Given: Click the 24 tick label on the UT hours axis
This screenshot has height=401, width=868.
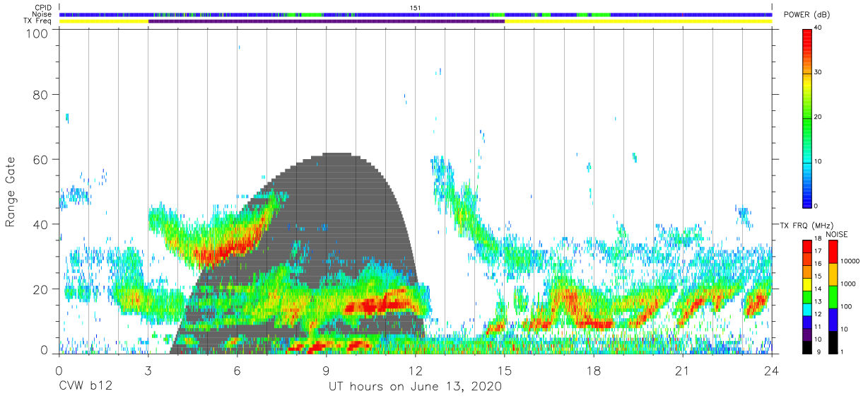Looking at the screenshot, I should [772, 371].
